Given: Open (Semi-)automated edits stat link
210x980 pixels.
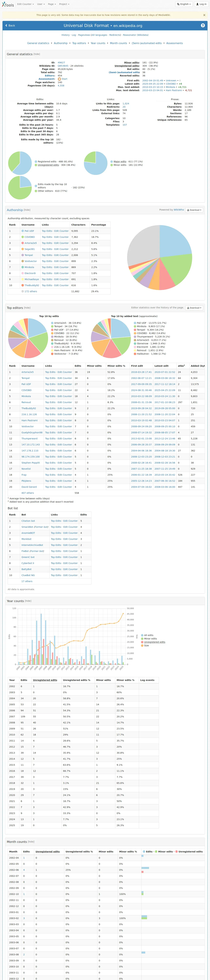Looking at the screenshot, I should (124, 72).
